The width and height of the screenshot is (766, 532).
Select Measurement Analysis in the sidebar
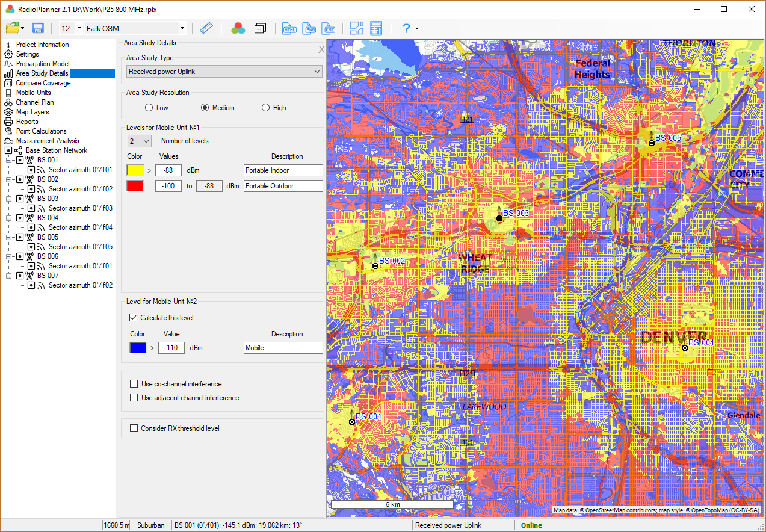48,141
